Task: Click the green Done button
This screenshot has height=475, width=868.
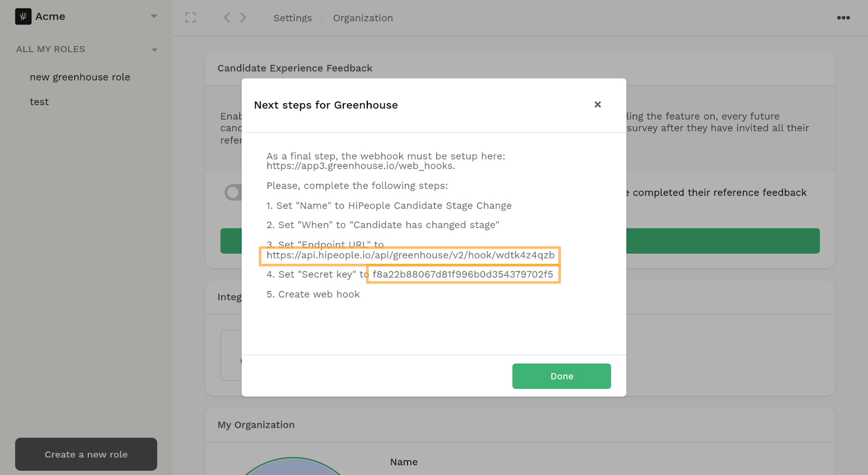Action: pyautogui.click(x=561, y=376)
